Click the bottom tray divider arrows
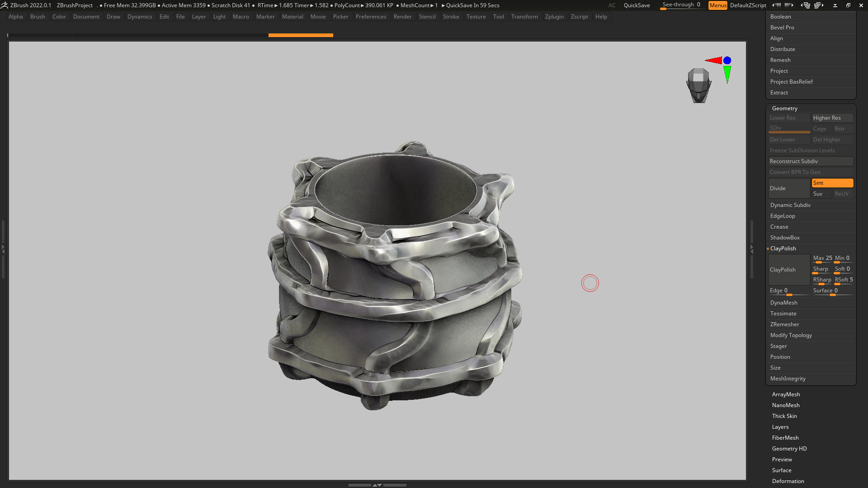 (x=377, y=485)
